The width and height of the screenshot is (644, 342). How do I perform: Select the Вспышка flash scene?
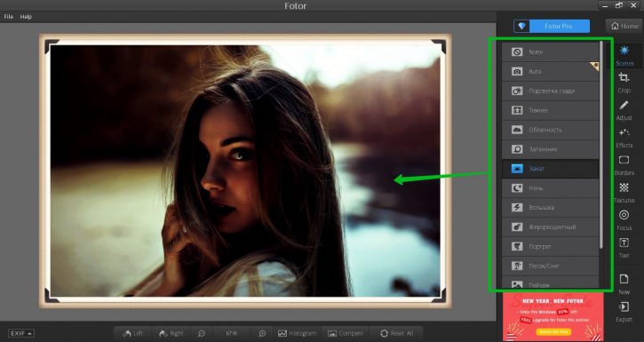tap(551, 207)
